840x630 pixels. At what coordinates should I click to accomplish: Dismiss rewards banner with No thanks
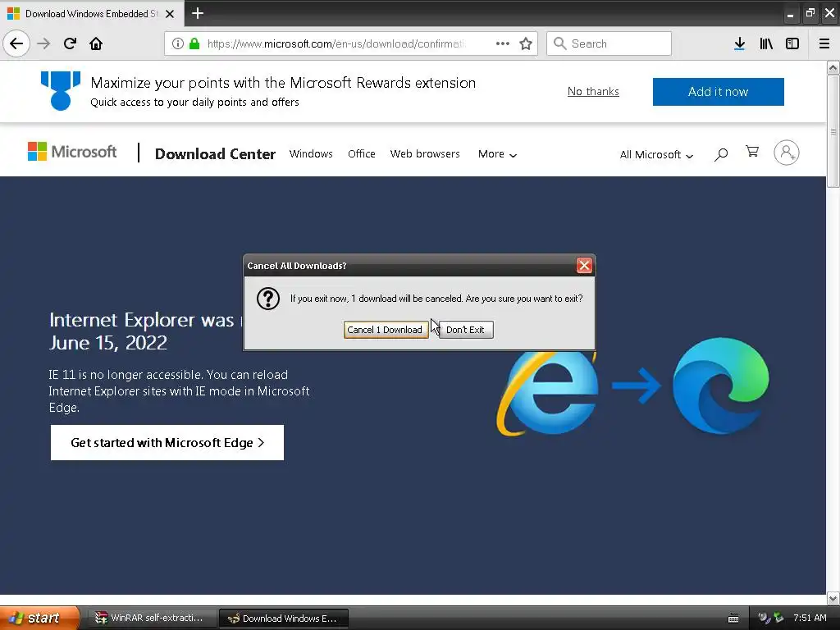[x=593, y=92]
